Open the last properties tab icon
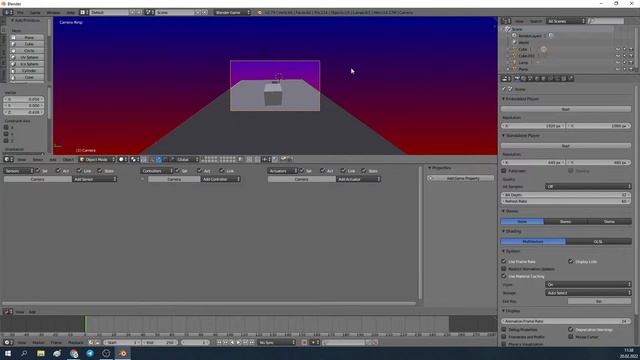 coord(571,78)
